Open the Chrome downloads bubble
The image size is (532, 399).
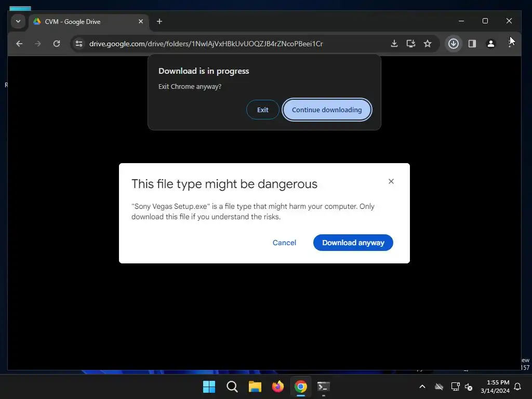pos(453,44)
